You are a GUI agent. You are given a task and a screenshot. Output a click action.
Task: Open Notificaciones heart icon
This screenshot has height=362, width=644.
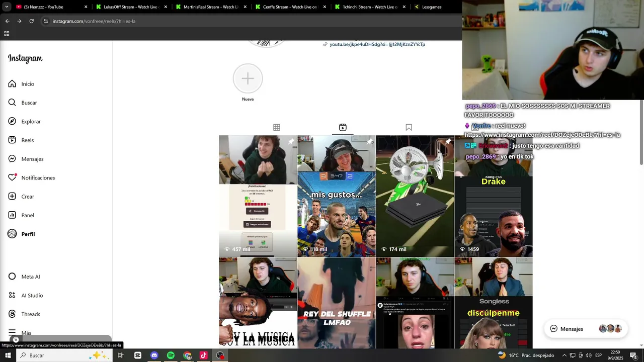pos(12,177)
